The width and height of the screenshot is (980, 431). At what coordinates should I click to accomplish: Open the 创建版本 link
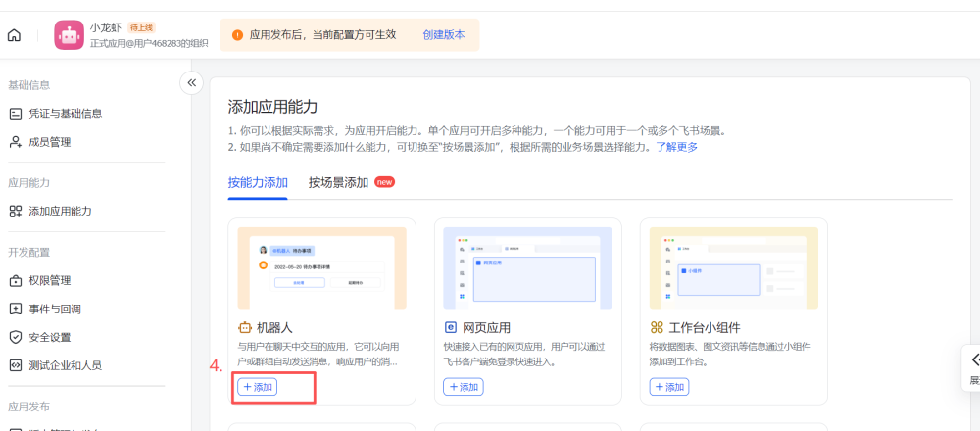click(444, 35)
